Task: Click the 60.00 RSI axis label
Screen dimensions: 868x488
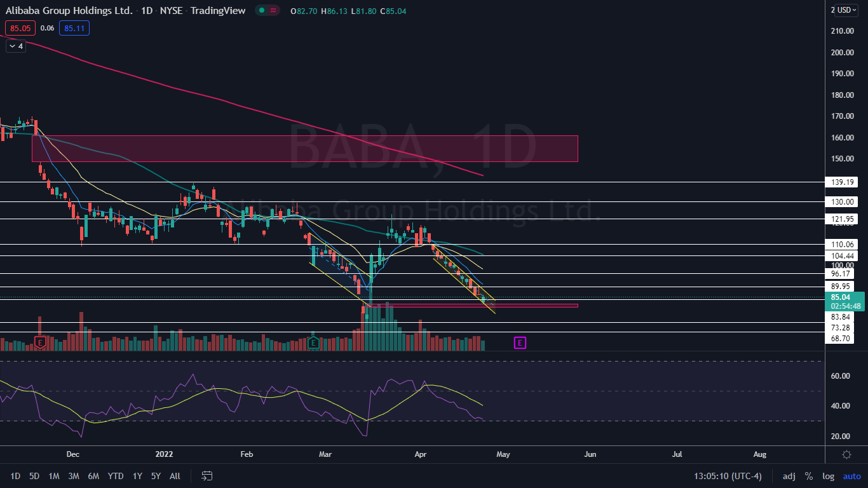Action: [841, 376]
